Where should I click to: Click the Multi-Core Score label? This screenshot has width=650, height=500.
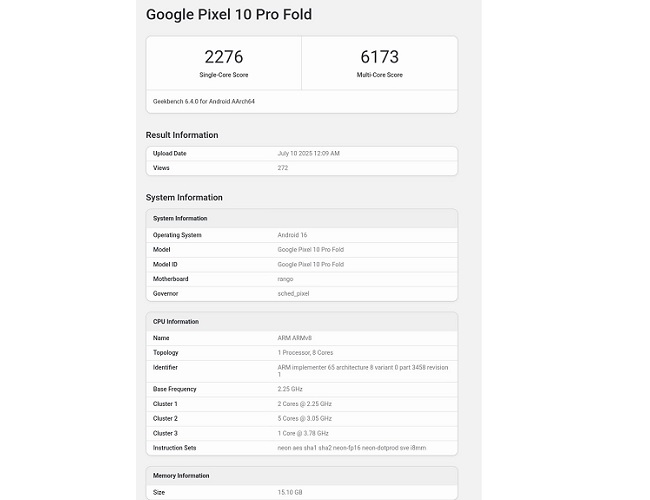click(380, 75)
